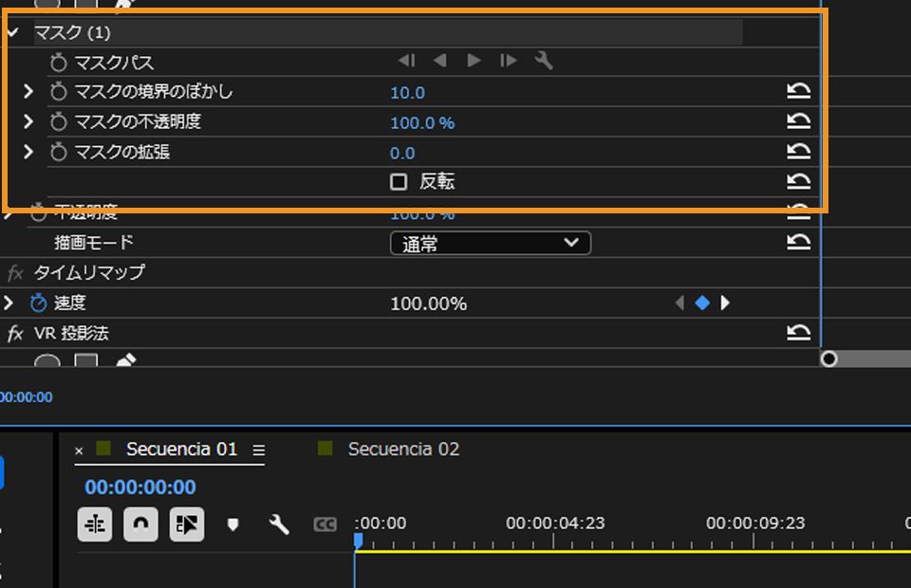
Task: Toggle the タイムリマップ fx effect
Action: [x=15, y=272]
